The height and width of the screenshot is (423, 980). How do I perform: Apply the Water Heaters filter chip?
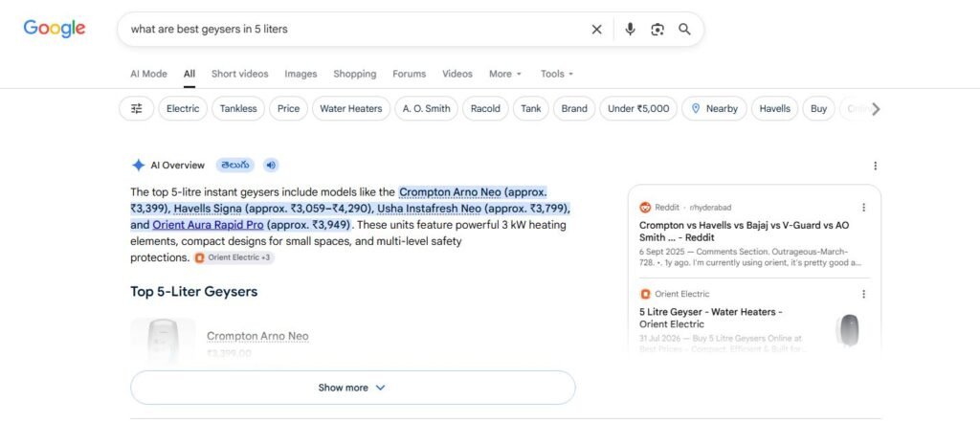coord(351,109)
